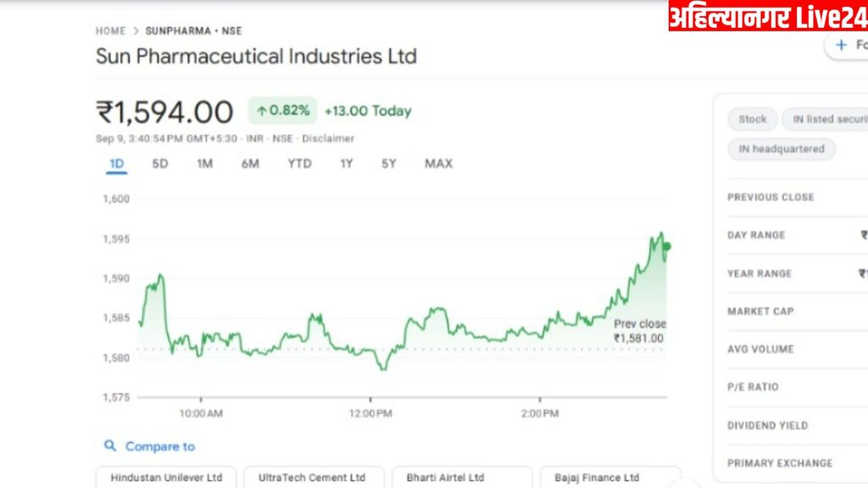This screenshot has width=868, height=488.
Task: Click the Compare to search icon
Action: point(110,446)
